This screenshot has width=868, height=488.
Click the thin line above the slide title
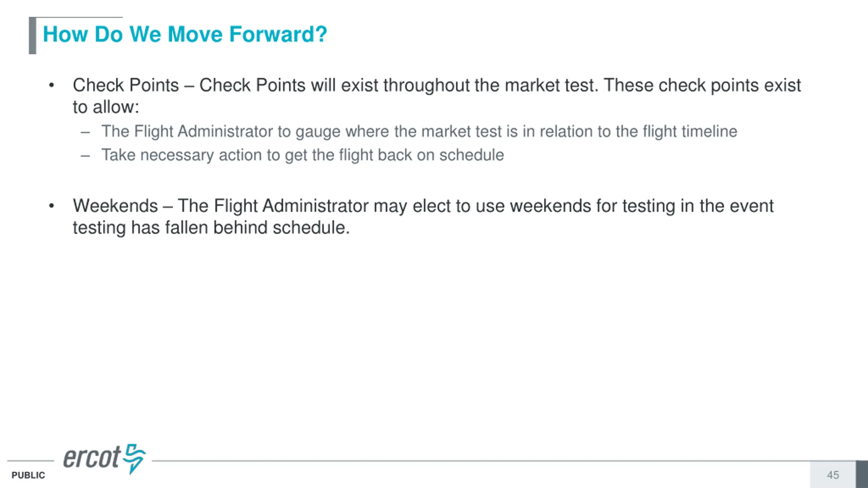pos(80,17)
